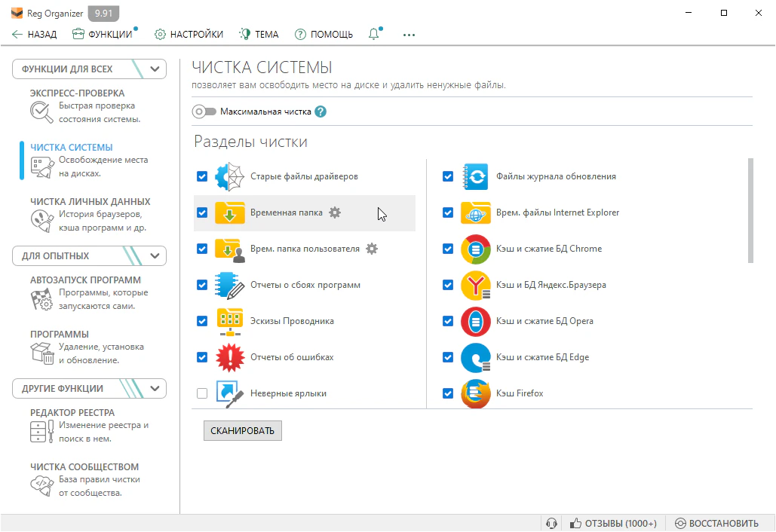Screen dimensions: 776x532
Task: Uncheck Старые файлы драйверов checkbox
Action: pyautogui.click(x=201, y=176)
